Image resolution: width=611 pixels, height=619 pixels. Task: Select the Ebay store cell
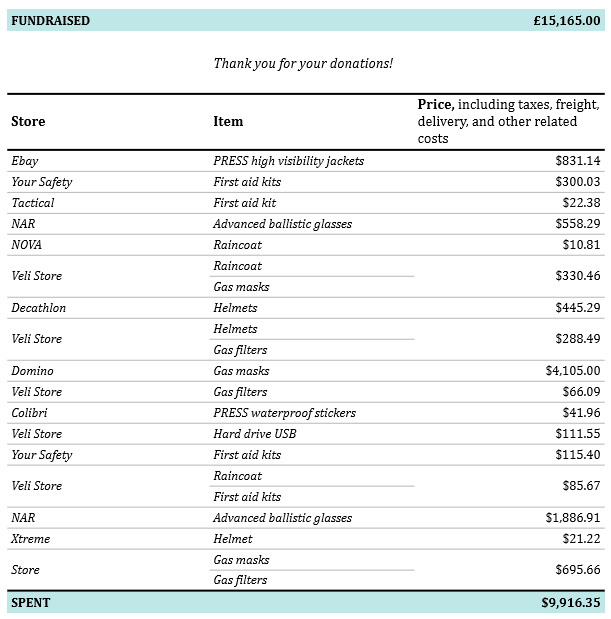coord(25,161)
